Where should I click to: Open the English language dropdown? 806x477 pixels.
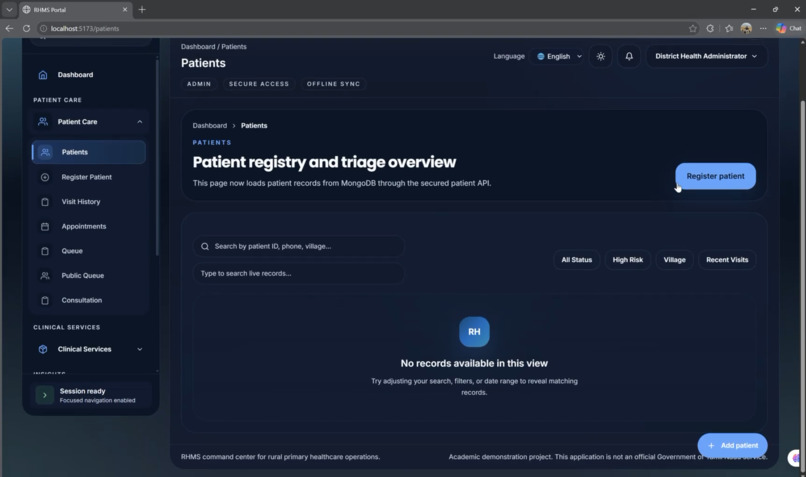pyautogui.click(x=559, y=57)
